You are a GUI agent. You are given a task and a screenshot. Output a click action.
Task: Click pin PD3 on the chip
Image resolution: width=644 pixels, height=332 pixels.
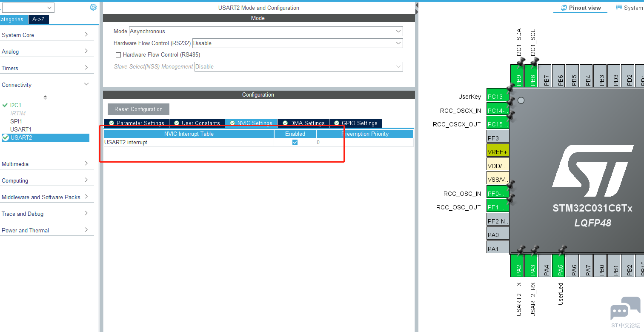(614, 76)
